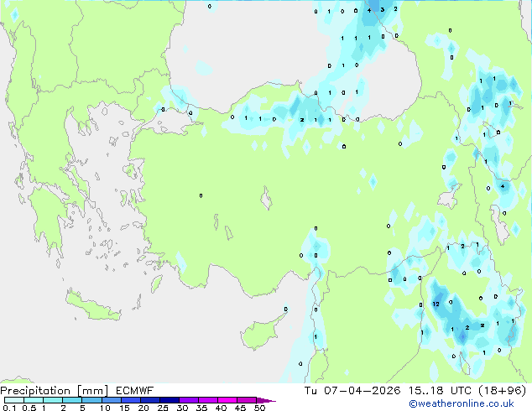The width and height of the screenshot is (532, 411).
Task: Select the 2–5 mm legend color box
Action: pos(72,400)
